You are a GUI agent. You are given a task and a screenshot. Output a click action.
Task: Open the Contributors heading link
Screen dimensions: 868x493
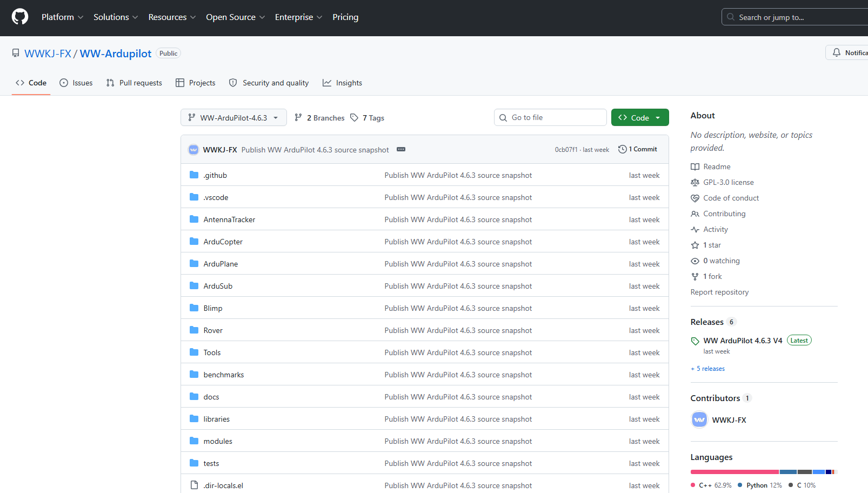coord(716,398)
